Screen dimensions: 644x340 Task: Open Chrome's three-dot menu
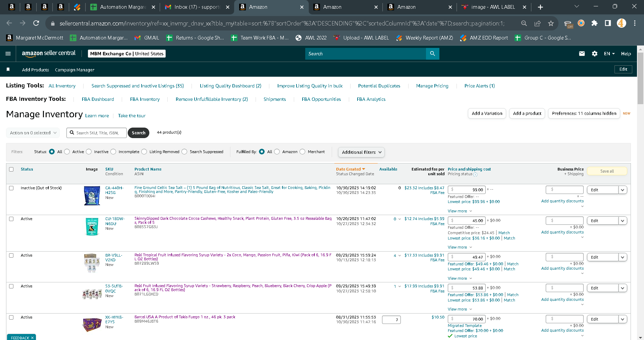tap(635, 23)
